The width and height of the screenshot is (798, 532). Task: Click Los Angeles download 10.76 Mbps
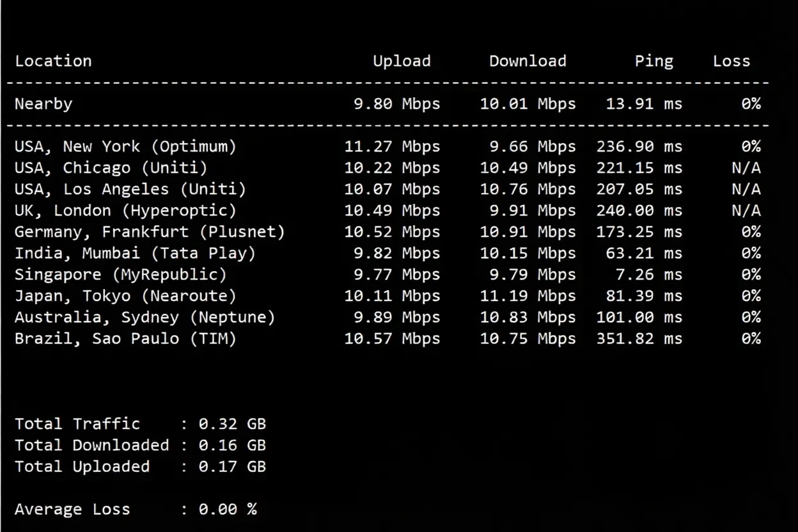pyautogui.click(x=528, y=190)
